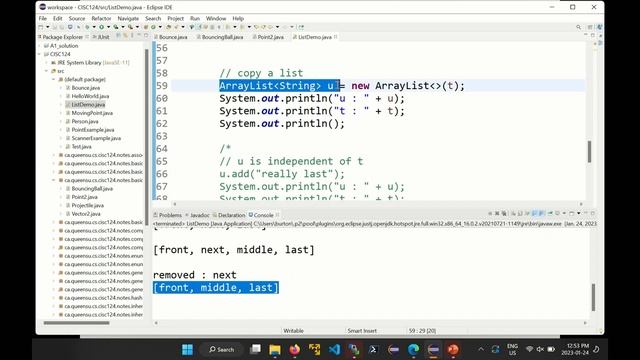Click Remove All Terminated Launches icon
Viewport: 640px width, 360px height.
[504, 213]
